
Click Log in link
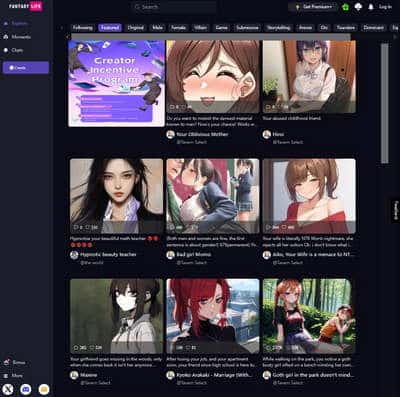coord(385,7)
